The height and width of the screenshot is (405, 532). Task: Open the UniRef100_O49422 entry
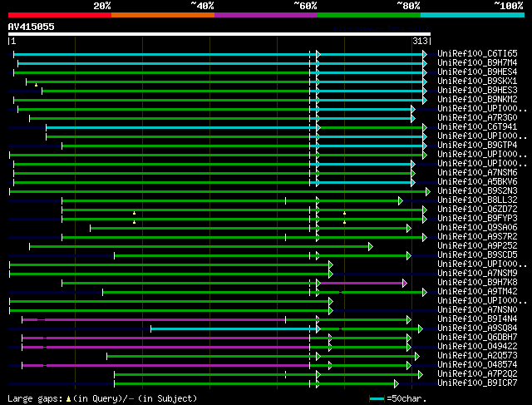477,347
